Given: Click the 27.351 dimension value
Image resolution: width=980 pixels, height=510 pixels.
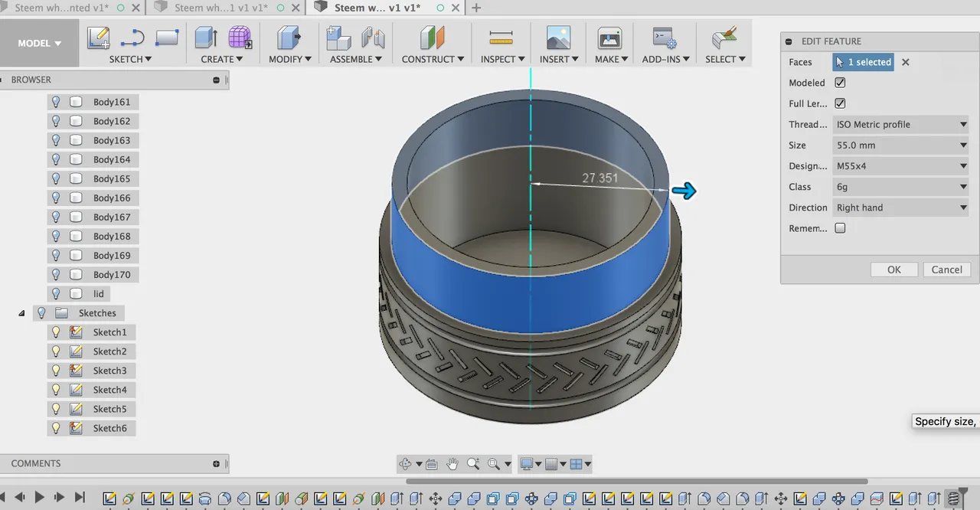Looking at the screenshot, I should 600,178.
